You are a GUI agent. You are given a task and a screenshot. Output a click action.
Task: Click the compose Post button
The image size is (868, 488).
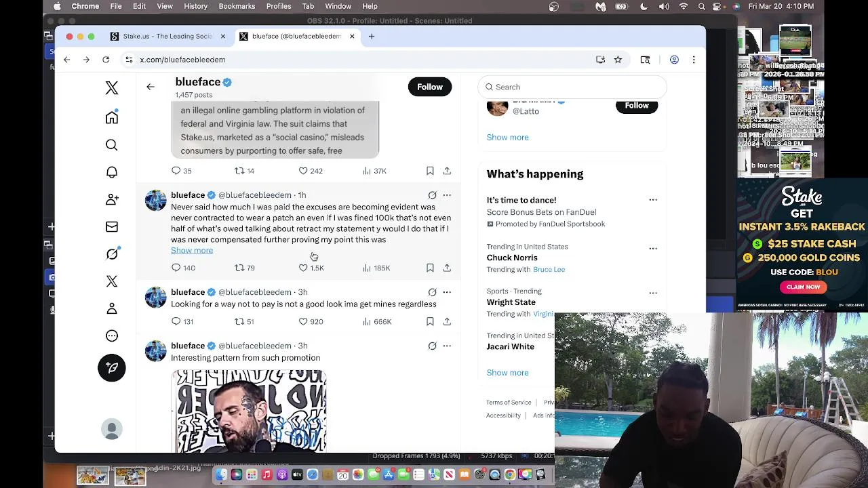tap(112, 367)
